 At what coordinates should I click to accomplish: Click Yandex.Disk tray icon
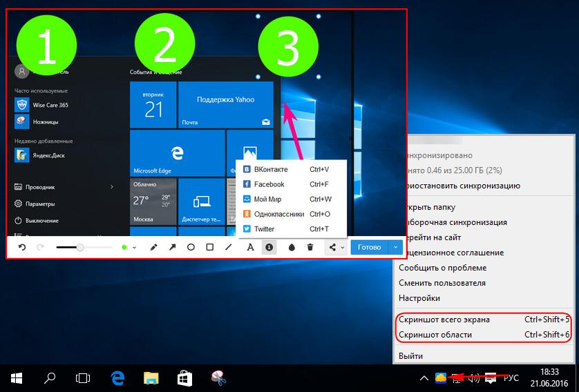[441, 378]
